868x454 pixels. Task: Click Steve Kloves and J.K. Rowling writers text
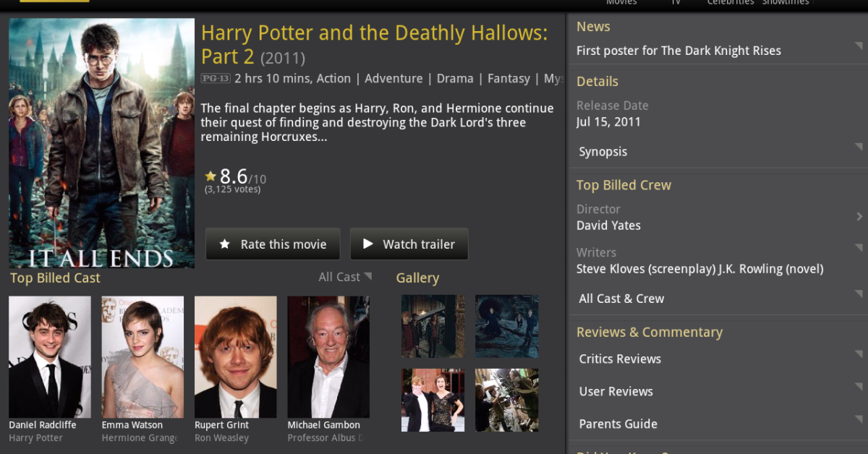(x=699, y=269)
